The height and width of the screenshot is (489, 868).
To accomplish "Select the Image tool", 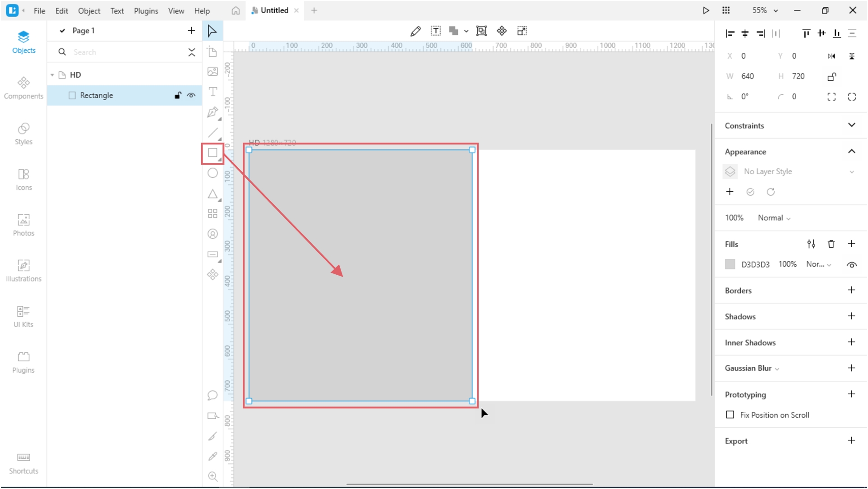I will tap(212, 71).
